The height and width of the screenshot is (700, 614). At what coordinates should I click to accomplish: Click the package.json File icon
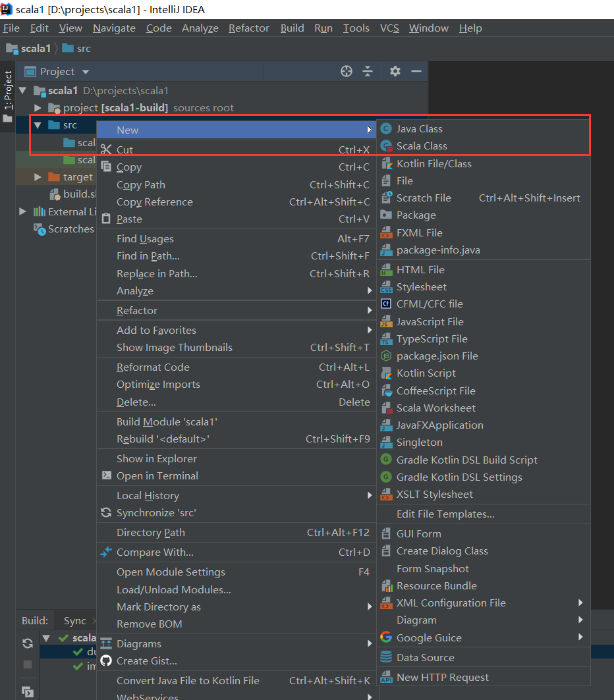386,356
